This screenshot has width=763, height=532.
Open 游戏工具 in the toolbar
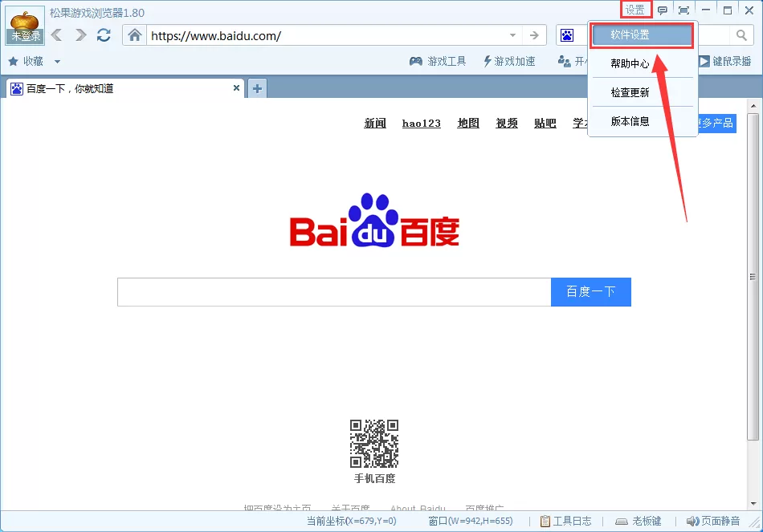tap(438, 61)
